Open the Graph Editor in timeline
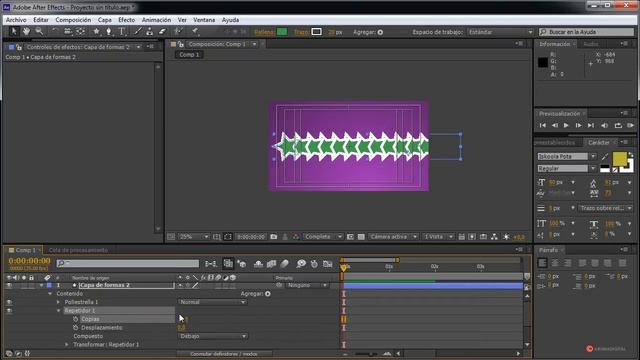Screen dimensions: 640x360 click(327, 264)
